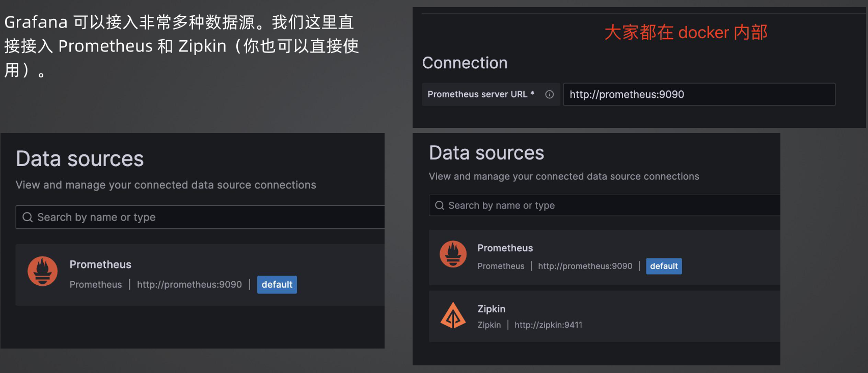Click the default badge in the right Prometheus row
Screen dimensions: 868x373
click(664, 266)
